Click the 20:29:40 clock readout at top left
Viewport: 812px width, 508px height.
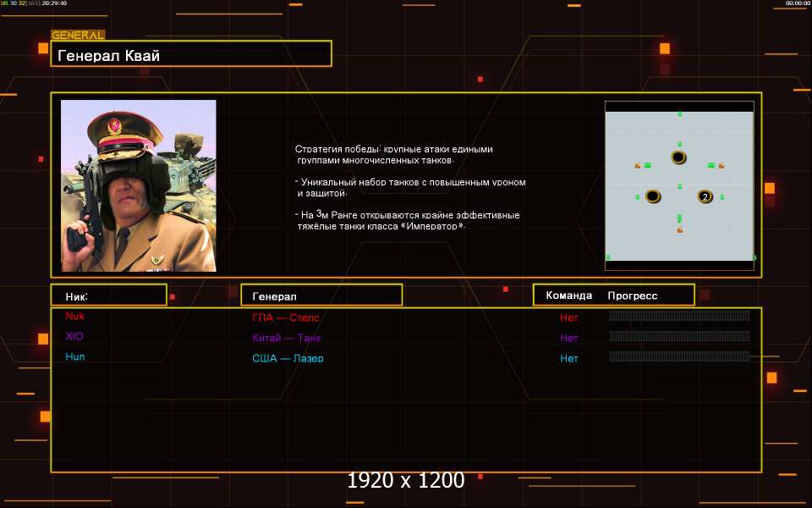pyautogui.click(x=54, y=3)
